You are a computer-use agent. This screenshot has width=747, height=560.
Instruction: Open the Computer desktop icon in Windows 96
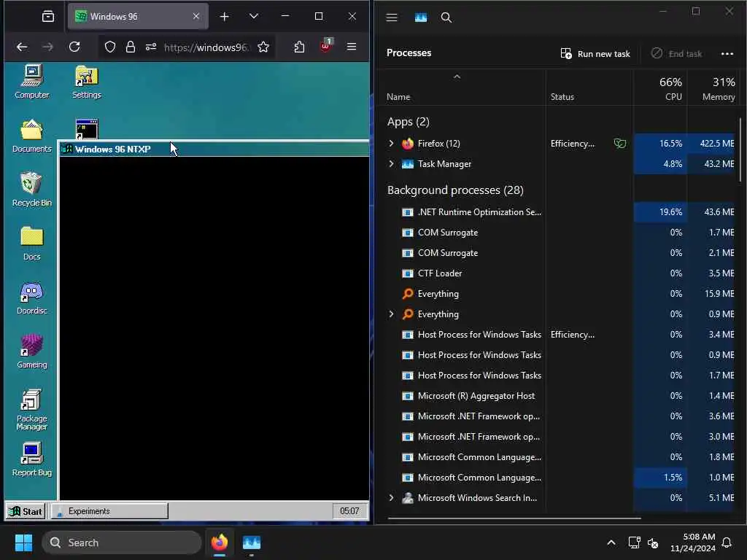coord(32,82)
